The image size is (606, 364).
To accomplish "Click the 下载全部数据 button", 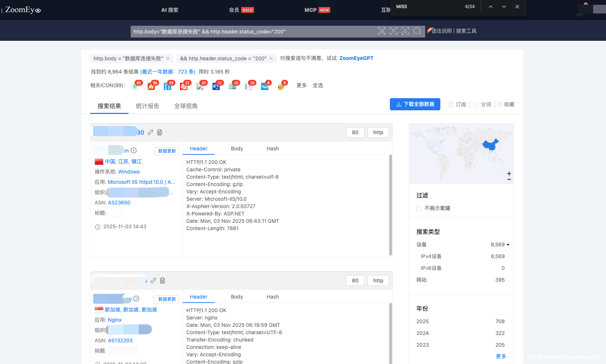I will coord(415,104).
